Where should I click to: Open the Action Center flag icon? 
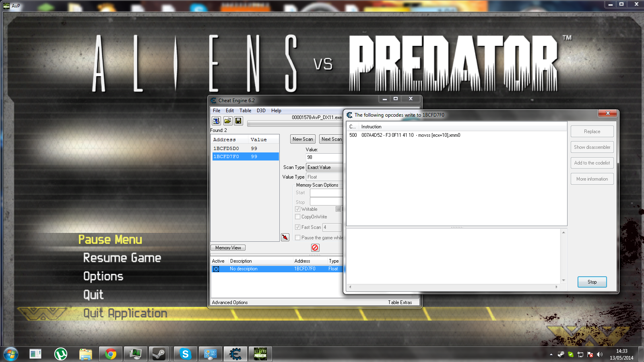590,354
